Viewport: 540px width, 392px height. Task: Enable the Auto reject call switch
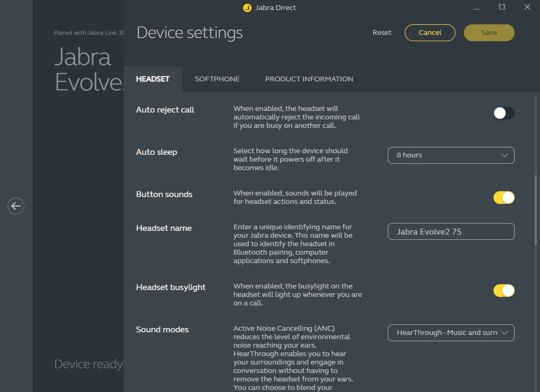pos(504,113)
